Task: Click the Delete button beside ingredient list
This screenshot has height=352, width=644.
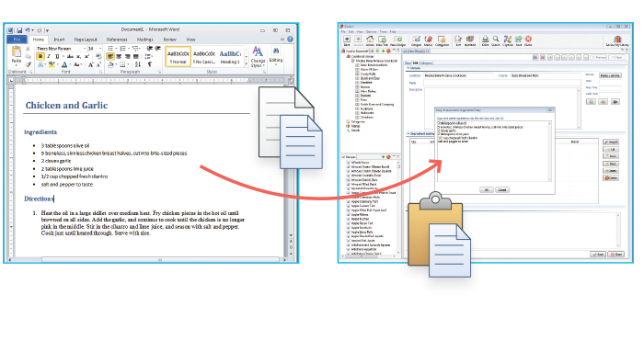Action: [611, 178]
